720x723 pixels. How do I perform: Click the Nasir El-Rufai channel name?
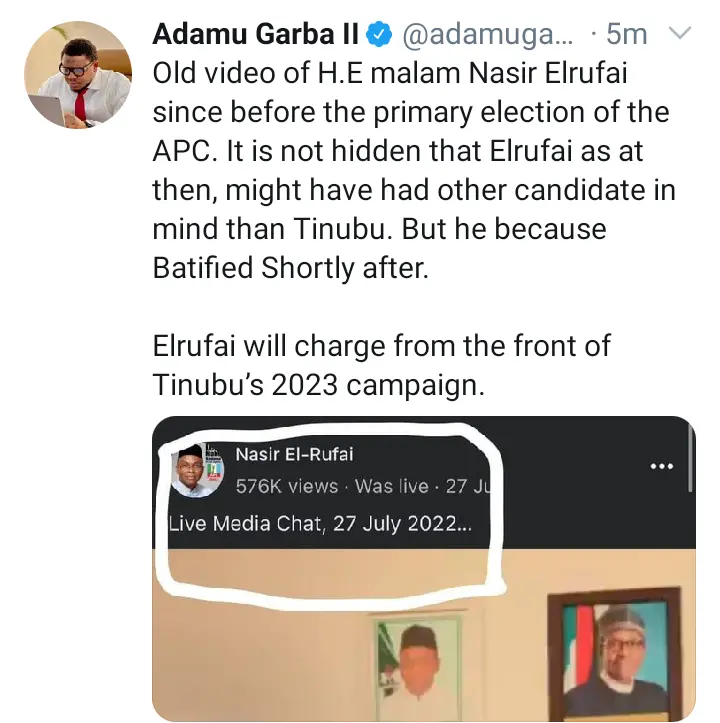click(x=295, y=455)
